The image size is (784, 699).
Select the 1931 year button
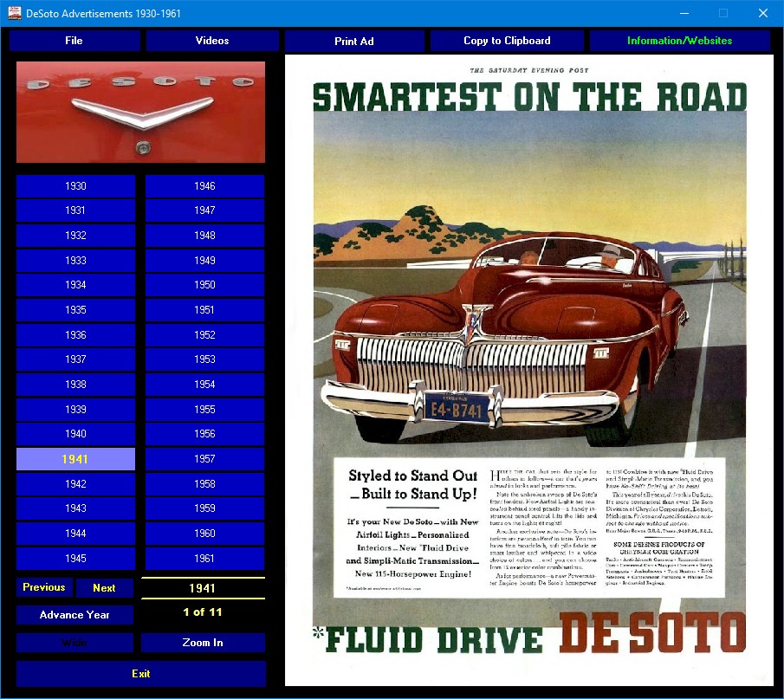point(75,210)
